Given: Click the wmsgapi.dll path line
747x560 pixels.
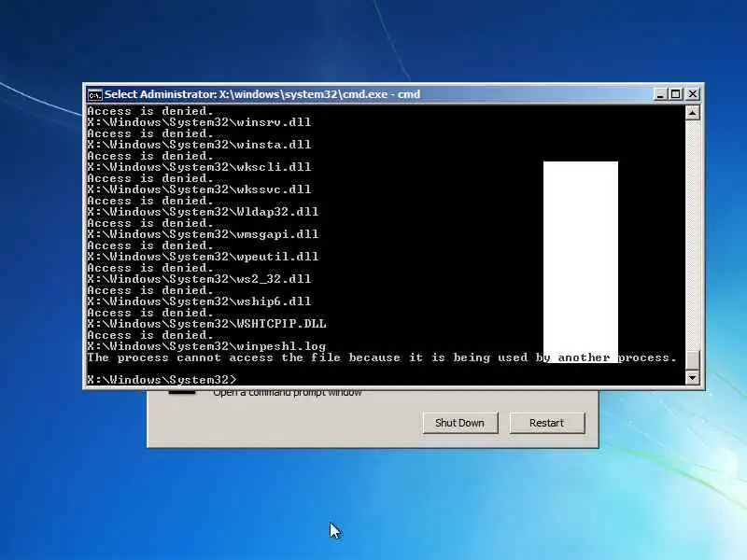Looking at the screenshot, I should (x=203, y=234).
